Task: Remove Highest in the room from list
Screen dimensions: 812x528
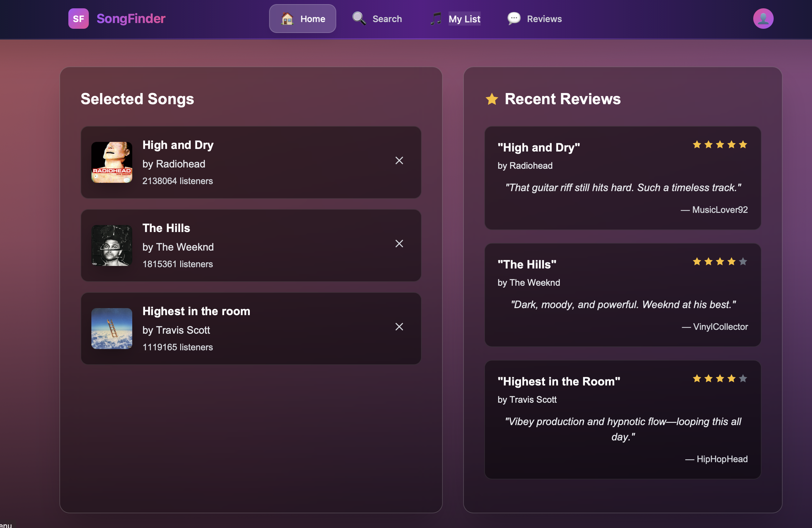Action: click(399, 327)
